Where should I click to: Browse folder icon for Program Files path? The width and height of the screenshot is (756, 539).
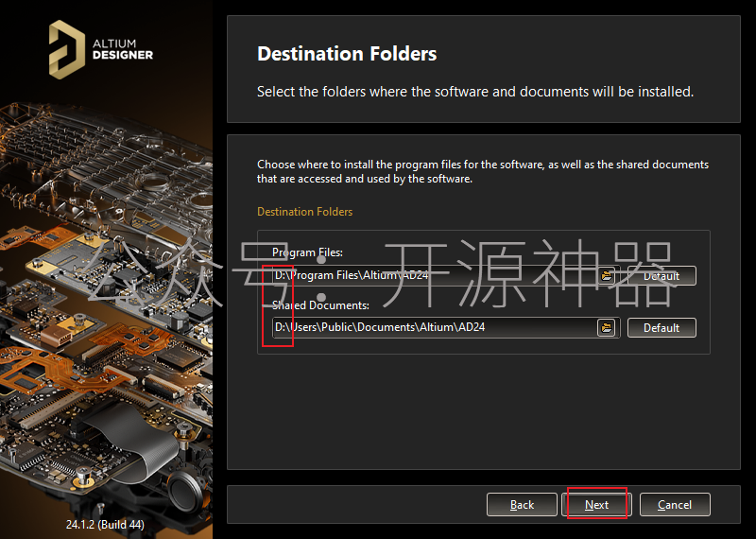click(x=607, y=276)
